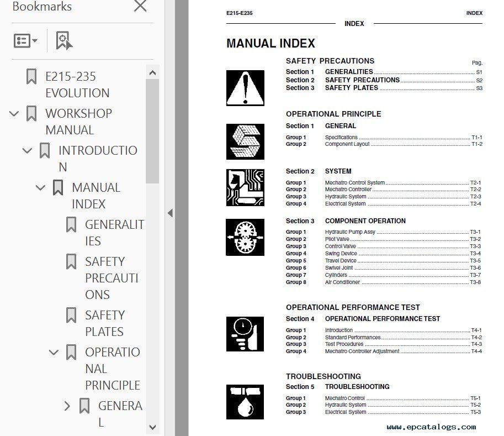Click bookmark icon beside E215-235 EVOLUTION
Viewport: 504px width, 436px height.
(x=31, y=77)
